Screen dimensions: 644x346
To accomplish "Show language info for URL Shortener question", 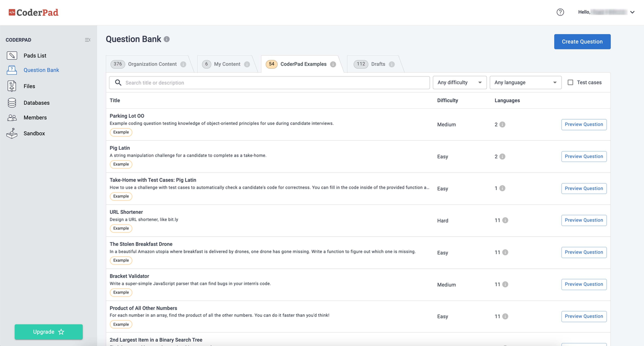I will click(x=506, y=220).
